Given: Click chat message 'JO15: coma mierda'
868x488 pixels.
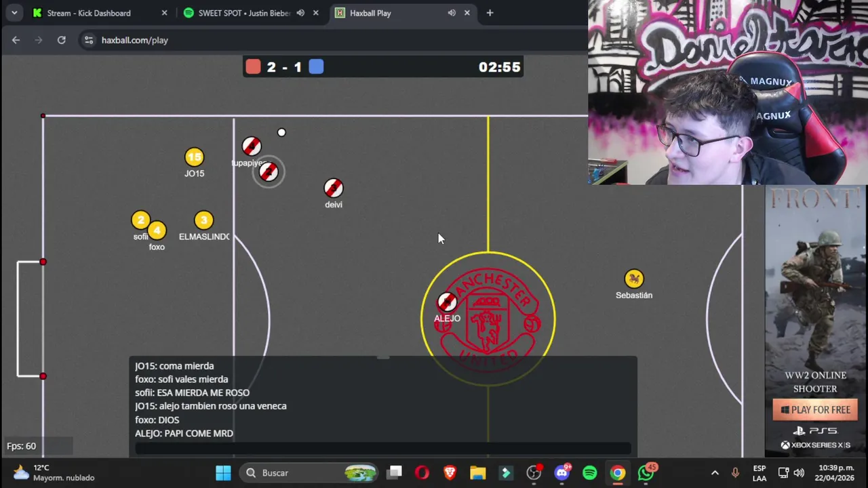Looking at the screenshot, I should click(x=174, y=366).
